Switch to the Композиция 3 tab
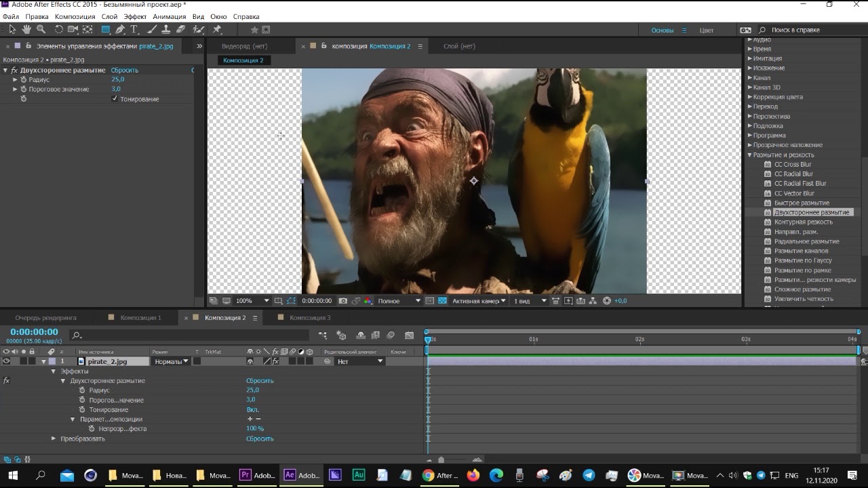The width and height of the screenshot is (868, 488). pyautogui.click(x=309, y=317)
